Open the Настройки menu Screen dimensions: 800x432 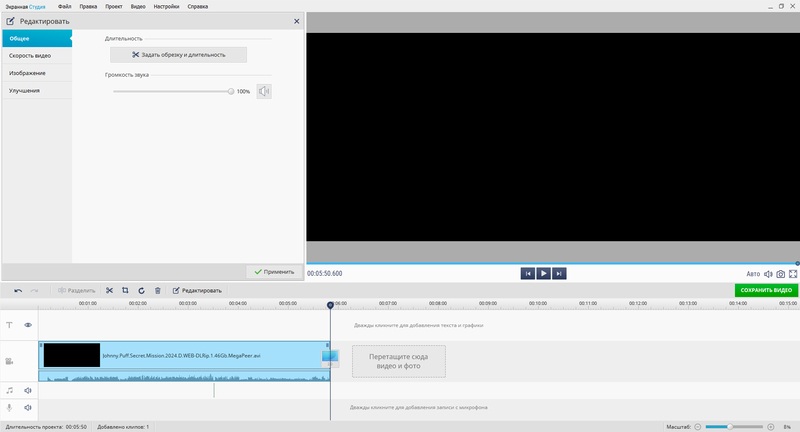point(166,7)
